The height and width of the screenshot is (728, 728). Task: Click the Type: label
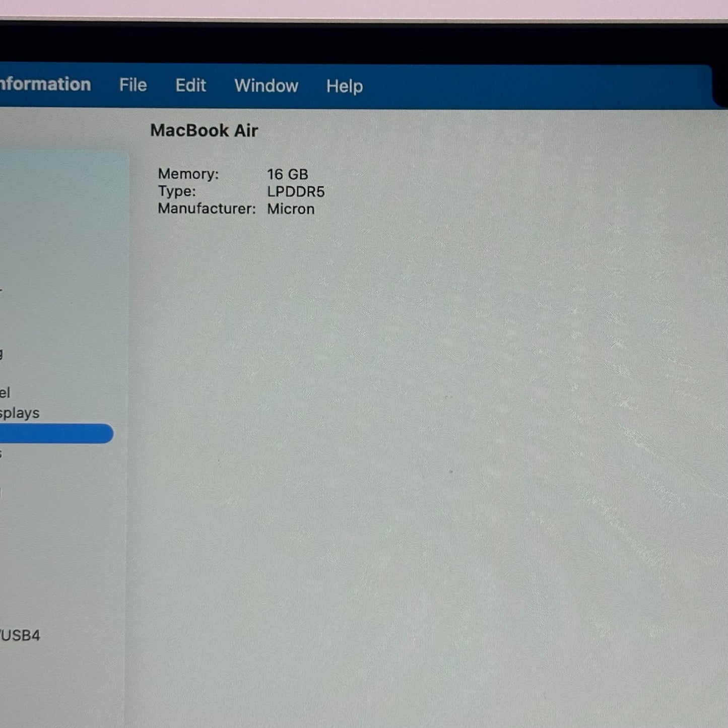[x=176, y=191]
